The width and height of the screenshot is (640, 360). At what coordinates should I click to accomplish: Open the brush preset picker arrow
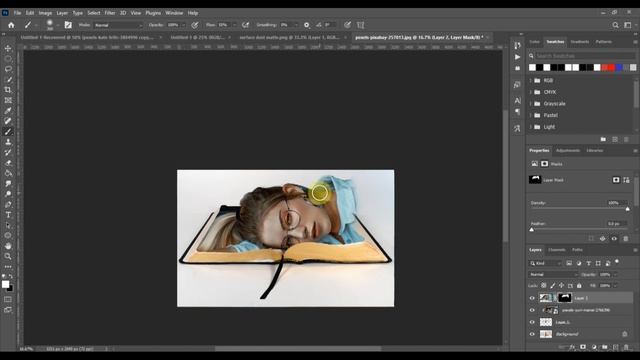click(x=58, y=25)
